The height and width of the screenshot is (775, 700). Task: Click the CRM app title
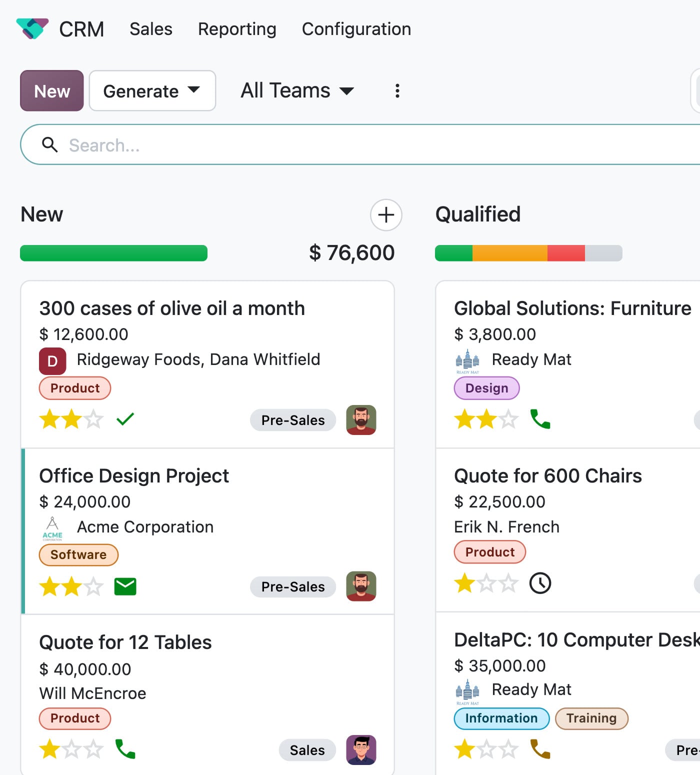81,29
